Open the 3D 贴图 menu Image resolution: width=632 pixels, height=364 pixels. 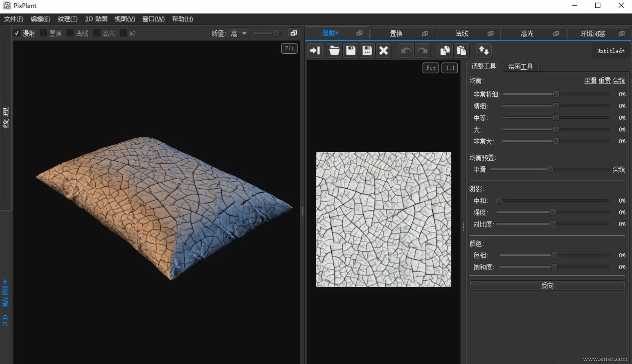96,19
